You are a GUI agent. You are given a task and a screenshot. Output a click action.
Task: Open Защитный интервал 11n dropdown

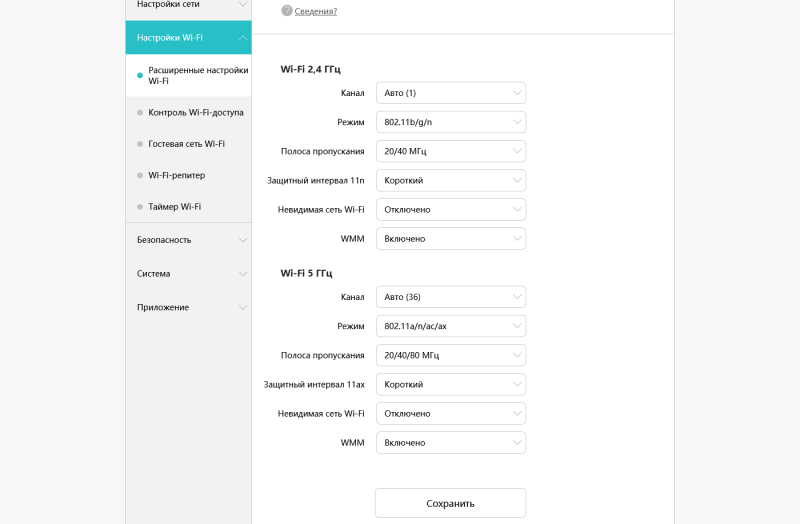451,180
